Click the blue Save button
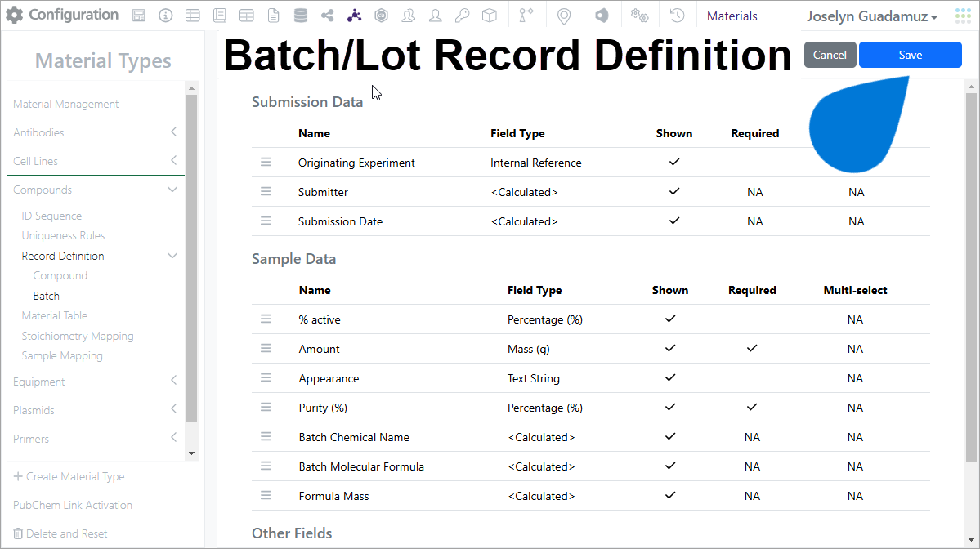This screenshot has width=980, height=549. (x=911, y=55)
